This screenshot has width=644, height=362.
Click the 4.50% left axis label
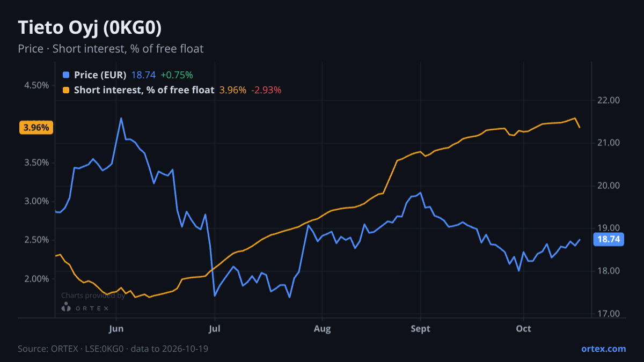click(36, 85)
